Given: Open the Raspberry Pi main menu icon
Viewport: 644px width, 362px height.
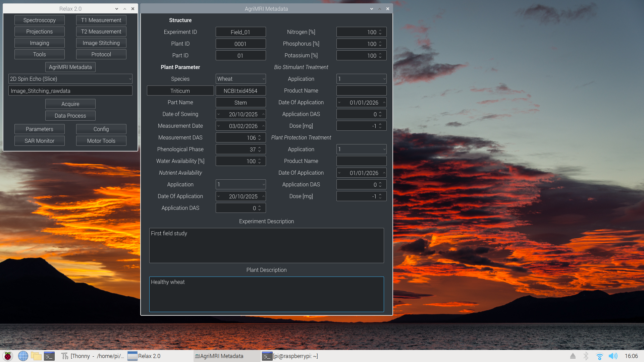Looking at the screenshot, I should coord(8,356).
